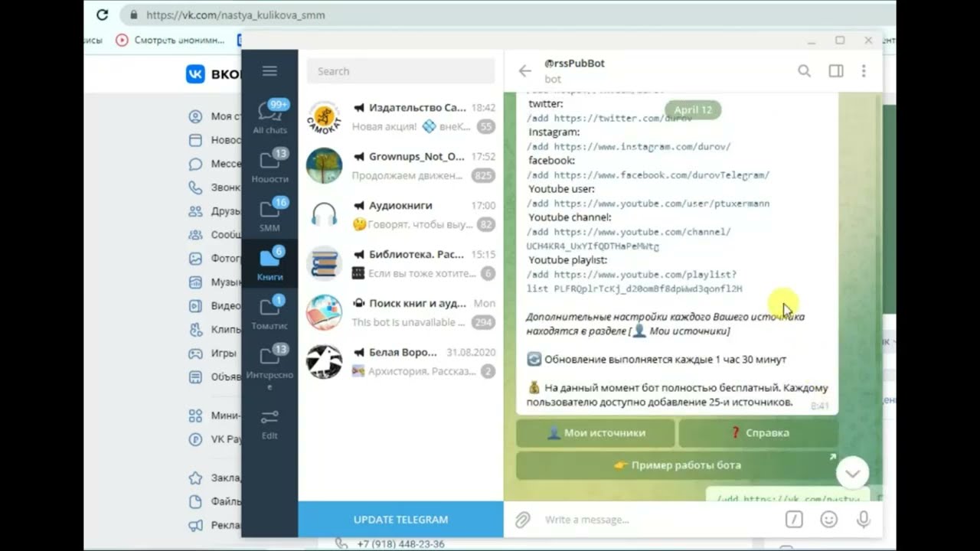
Task: Open Объявления in the VK sidebar
Action: point(215,377)
